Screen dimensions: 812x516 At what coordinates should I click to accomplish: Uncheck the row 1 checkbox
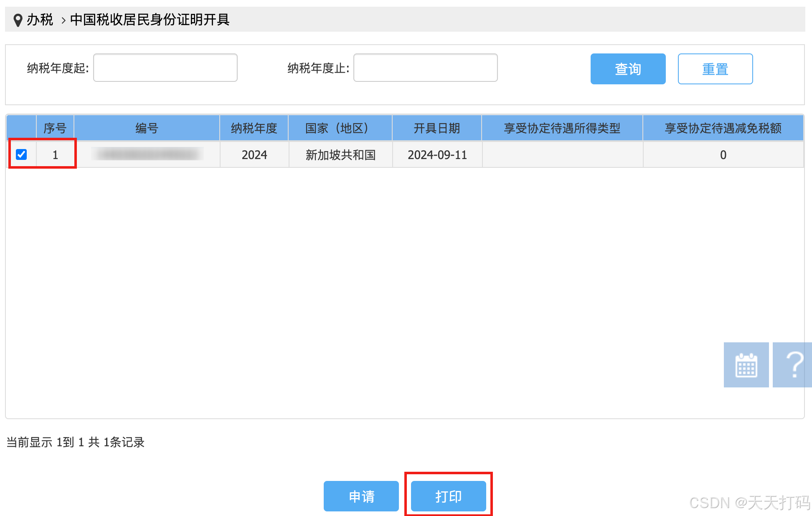pos(21,154)
